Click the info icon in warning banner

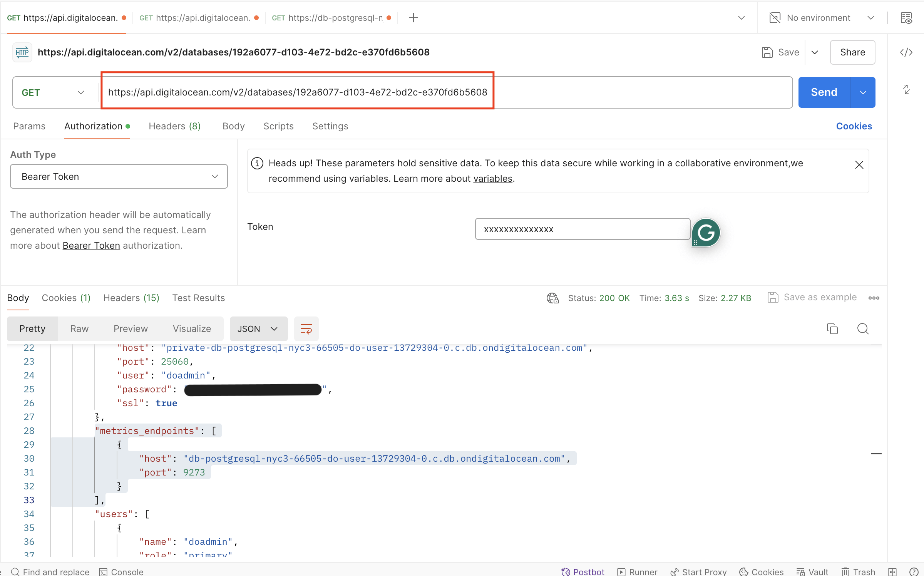(257, 163)
